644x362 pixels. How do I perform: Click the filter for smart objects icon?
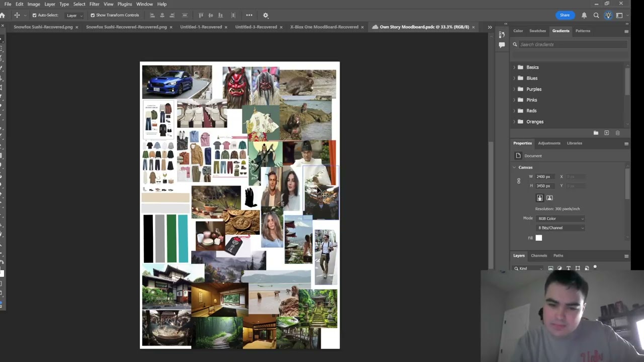tap(587, 268)
